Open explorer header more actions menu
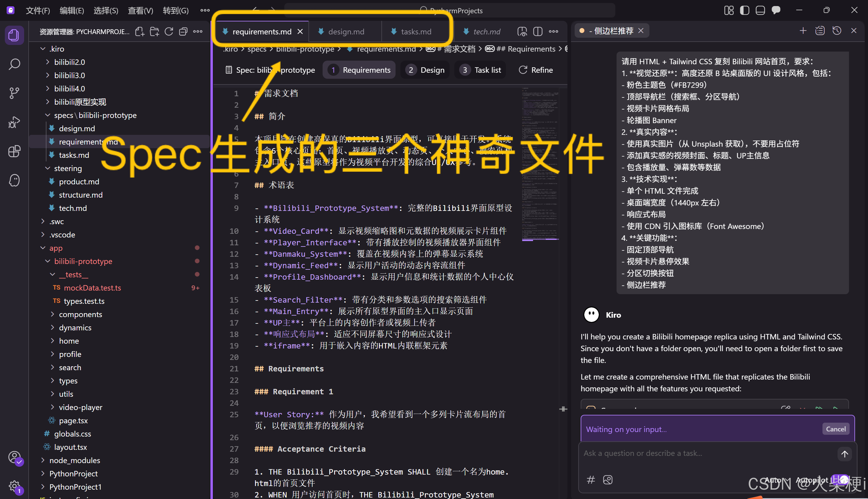The height and width of the screenshot is (499, 868). pyautogui.click(x=197, y=32)
